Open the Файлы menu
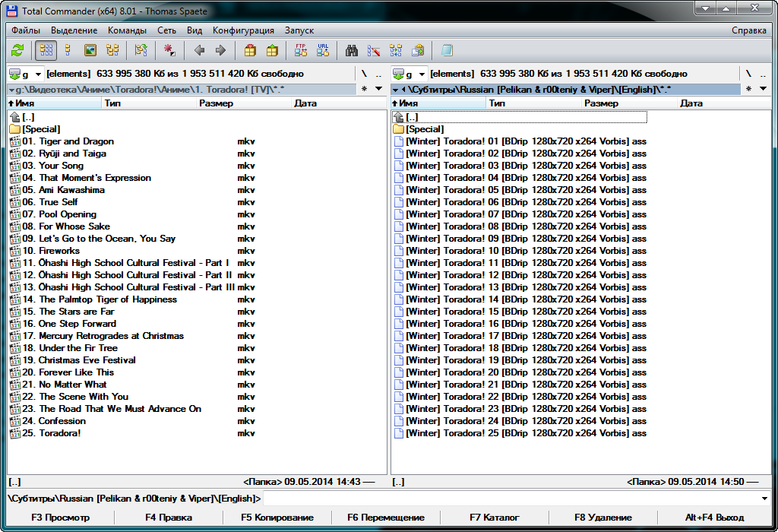Screen dimensions: 778x532 point(26,30)
